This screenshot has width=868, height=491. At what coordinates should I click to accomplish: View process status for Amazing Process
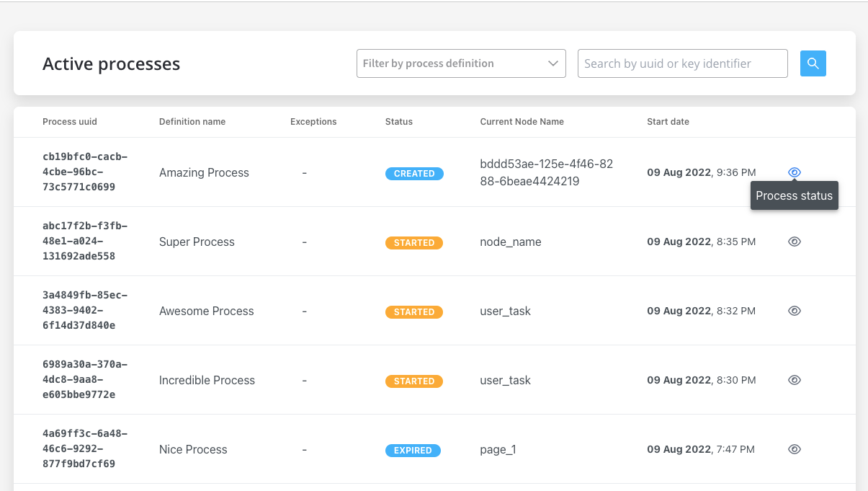point(795,172)
